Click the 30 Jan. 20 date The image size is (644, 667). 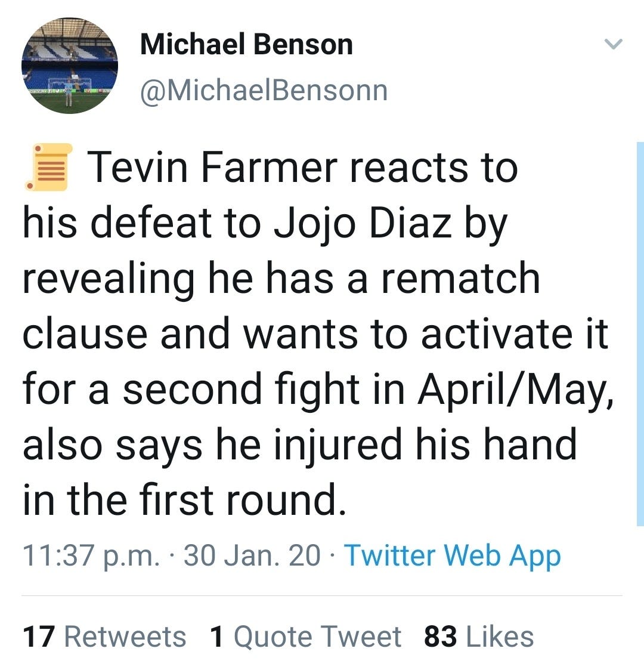coord(252,556)
